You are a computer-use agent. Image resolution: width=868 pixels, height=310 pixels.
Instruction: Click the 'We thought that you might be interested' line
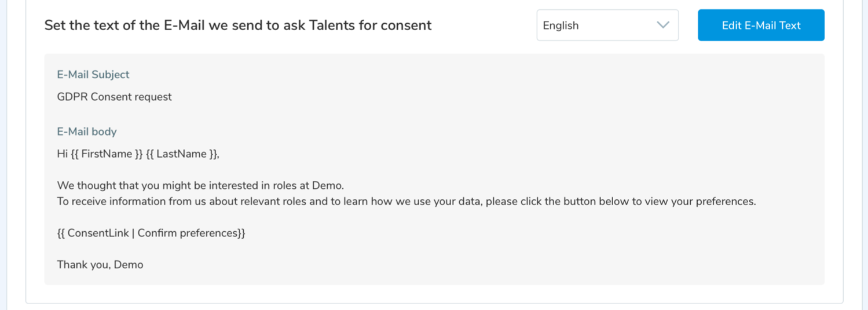(x=200, y=186)
